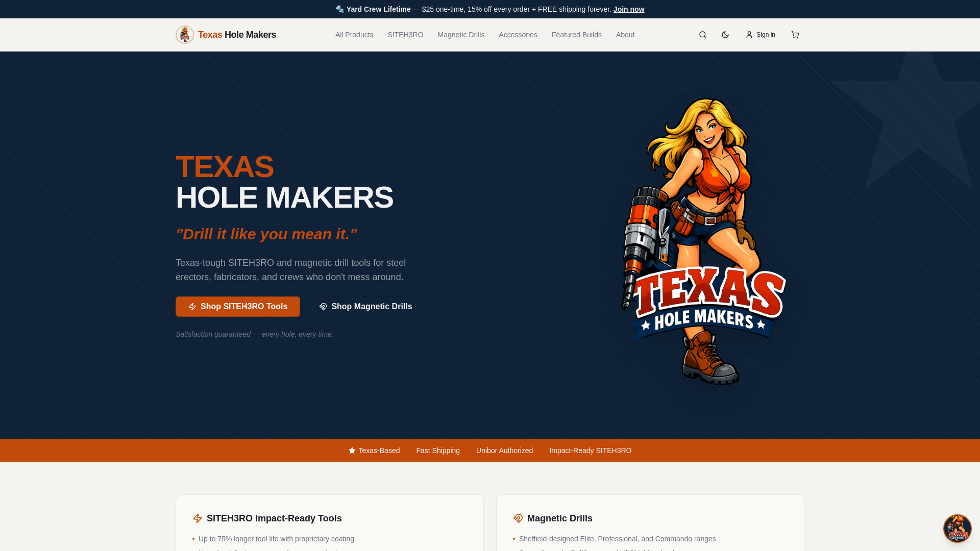The image size is (980, 551).
Task: Open All Products menu item
Action: pyautogui.click(x=354, y=35)
